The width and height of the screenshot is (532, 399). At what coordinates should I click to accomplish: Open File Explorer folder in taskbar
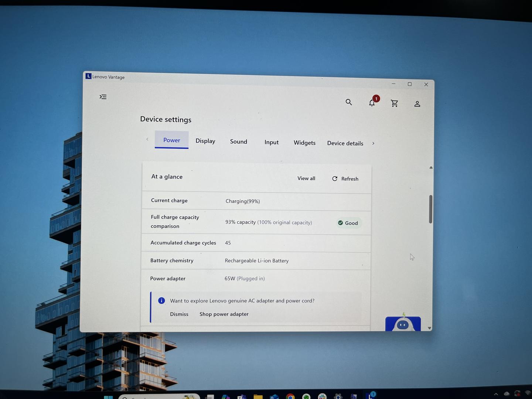[x=258, y=397]
